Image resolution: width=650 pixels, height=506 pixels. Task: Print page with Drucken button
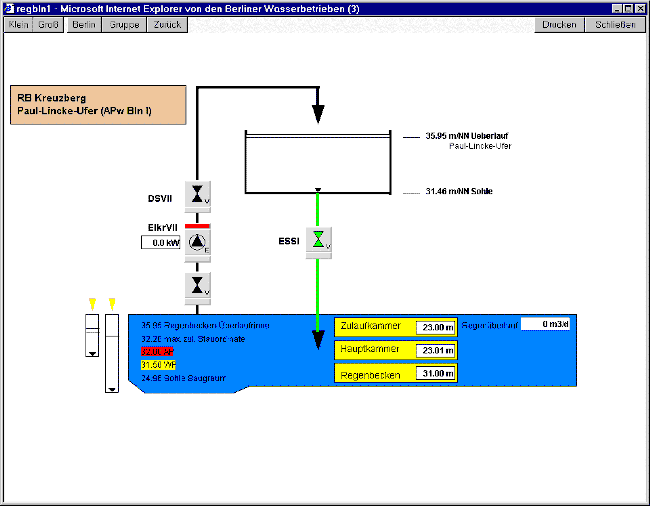coord(560,25)
